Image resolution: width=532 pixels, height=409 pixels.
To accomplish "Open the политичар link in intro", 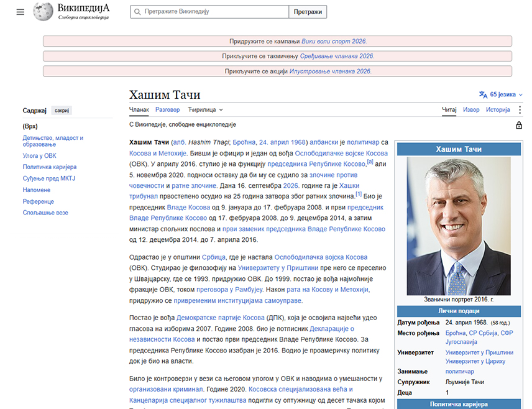I will click(x=363, y=142).
